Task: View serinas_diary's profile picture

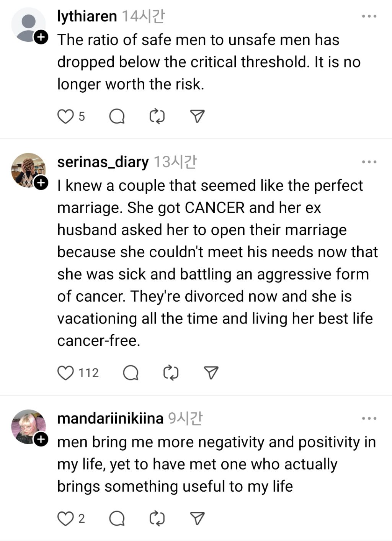Action: [27, 169]
